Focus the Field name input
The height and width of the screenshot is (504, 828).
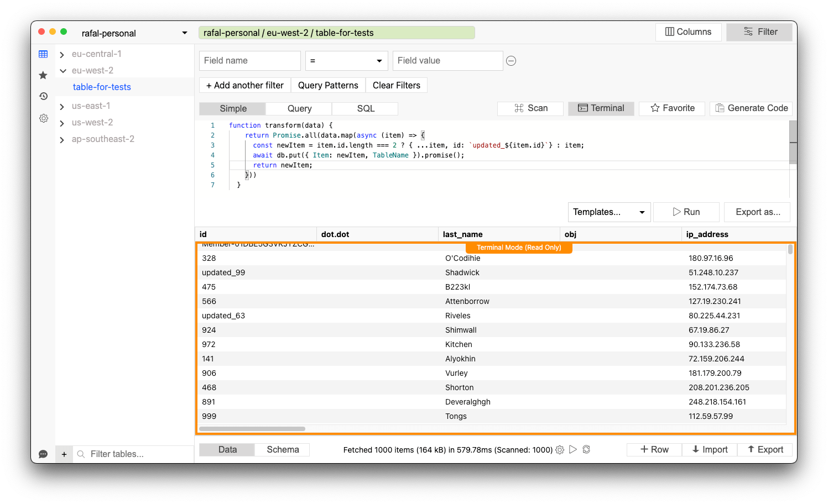(250, 61)
